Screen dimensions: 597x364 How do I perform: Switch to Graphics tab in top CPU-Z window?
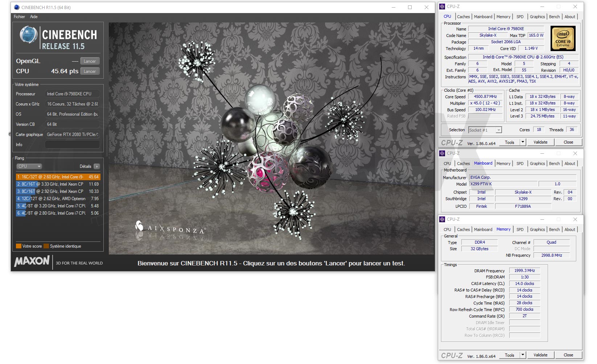click(x=537, y=17)
